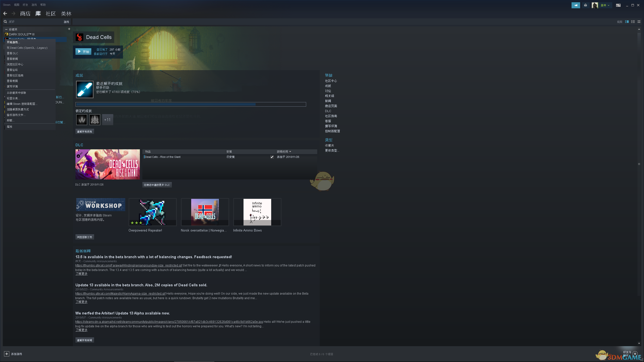Select DARK SOULS III in library list
This screenshot has width=644, height=362.
[22, 34]
